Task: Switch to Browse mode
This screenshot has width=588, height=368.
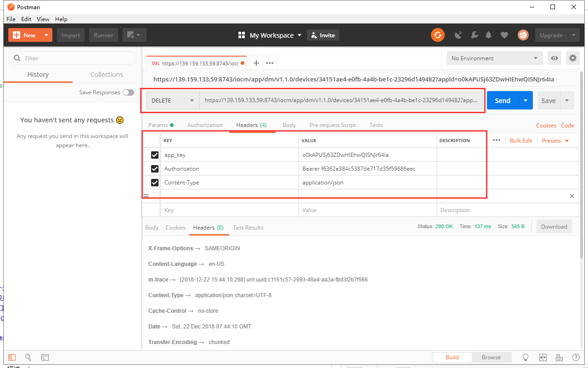Action: [491, 357]
